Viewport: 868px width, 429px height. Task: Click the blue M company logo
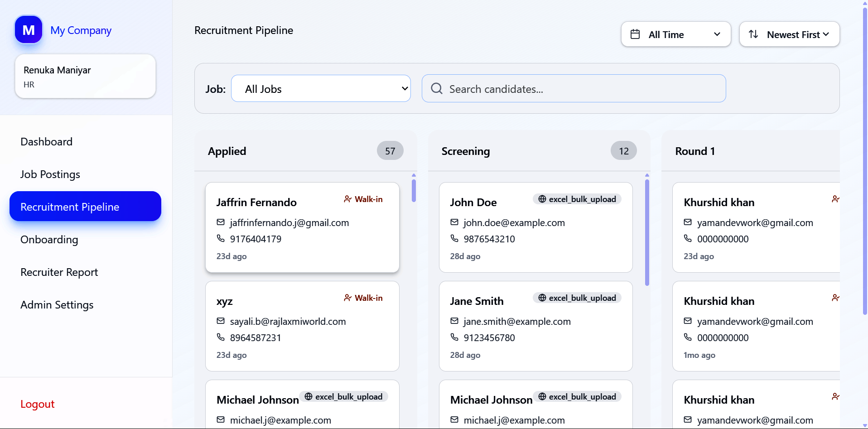tap(29, 30)
